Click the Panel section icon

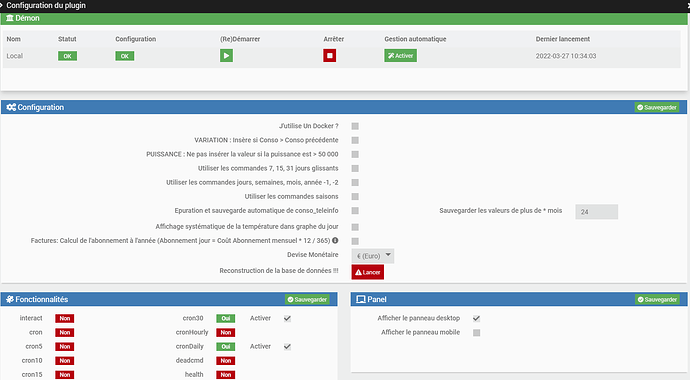tap(361, 299)
